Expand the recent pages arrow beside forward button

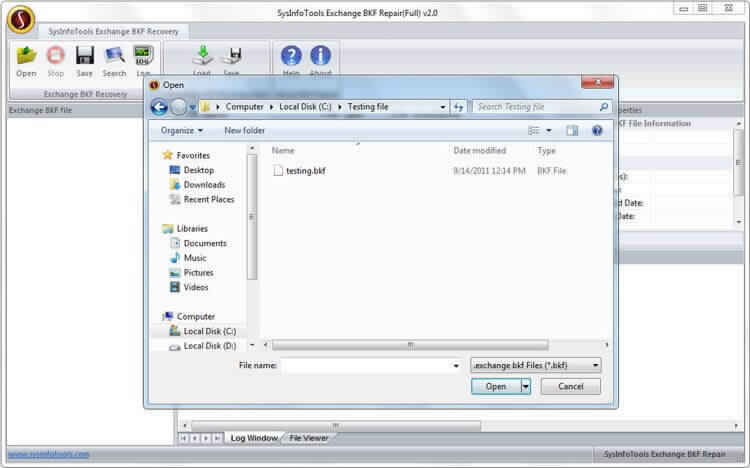(192, 107)
